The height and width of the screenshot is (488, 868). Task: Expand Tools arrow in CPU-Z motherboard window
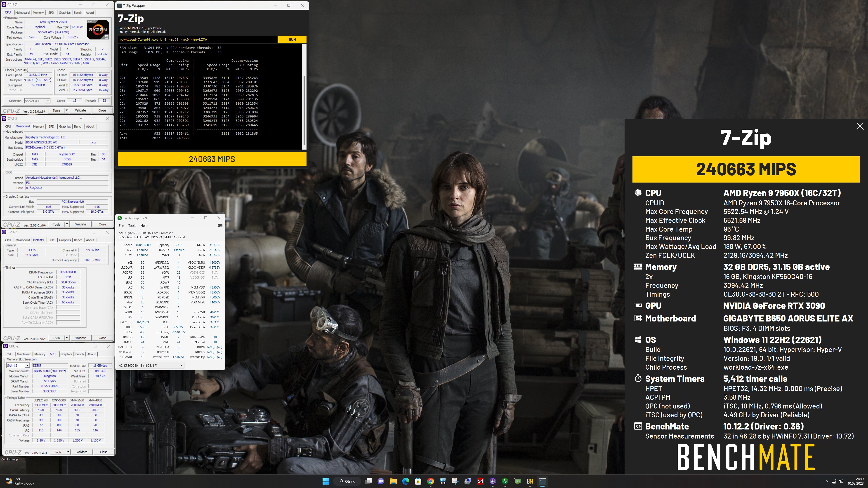(x=67, y=224)
